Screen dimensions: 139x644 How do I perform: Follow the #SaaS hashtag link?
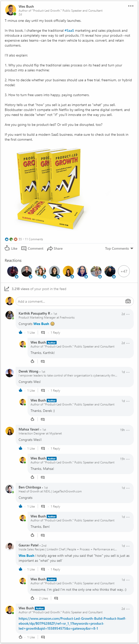pyautogui.click(x=69, y=30)
